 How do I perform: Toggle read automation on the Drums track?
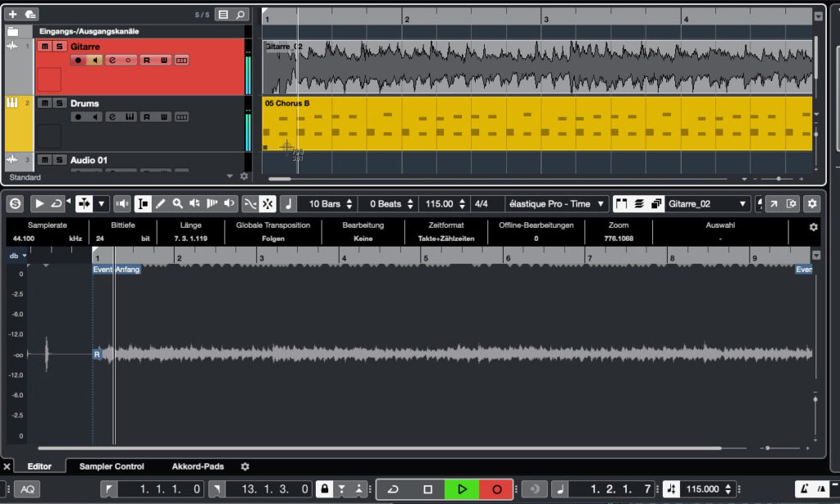point(146,117)
